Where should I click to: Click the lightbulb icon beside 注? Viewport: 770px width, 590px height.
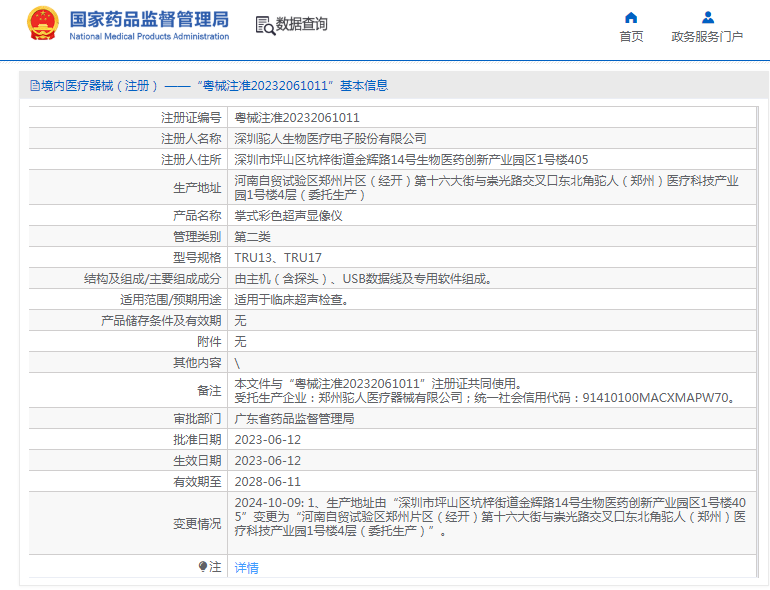coord(203,566)
